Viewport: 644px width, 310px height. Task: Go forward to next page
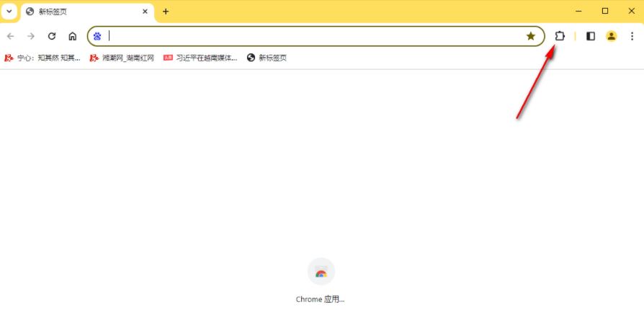pos(31,36)
